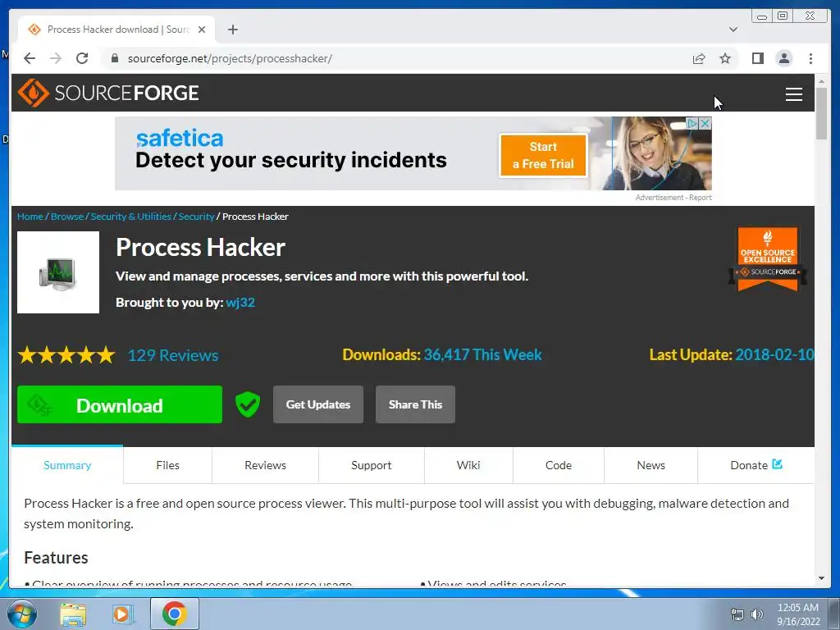Viewport: 840px width, 630px height.
Task: Open the Reviews tab
Action: click(265, 465)
